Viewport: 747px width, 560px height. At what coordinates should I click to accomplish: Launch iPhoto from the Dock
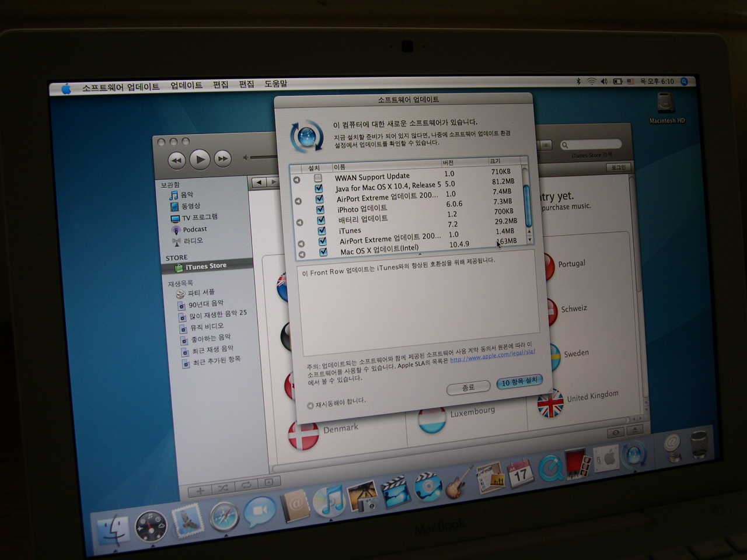click(363, 496)
